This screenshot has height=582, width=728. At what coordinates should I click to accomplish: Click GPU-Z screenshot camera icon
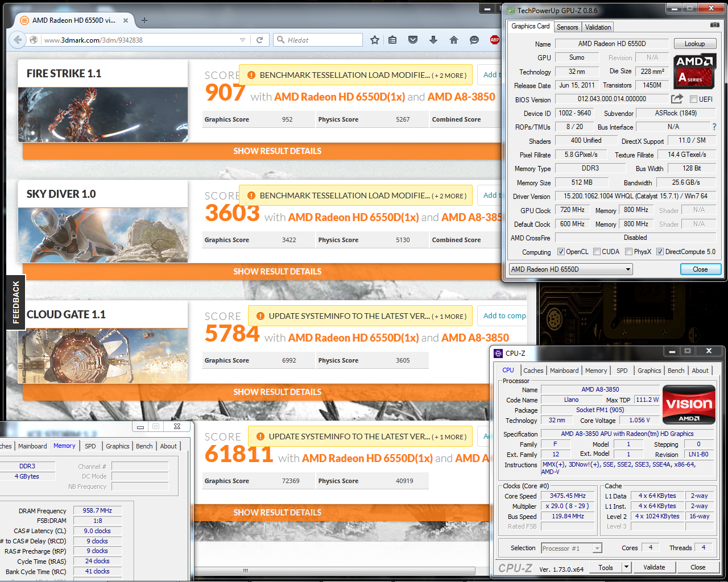click(714, 25)
